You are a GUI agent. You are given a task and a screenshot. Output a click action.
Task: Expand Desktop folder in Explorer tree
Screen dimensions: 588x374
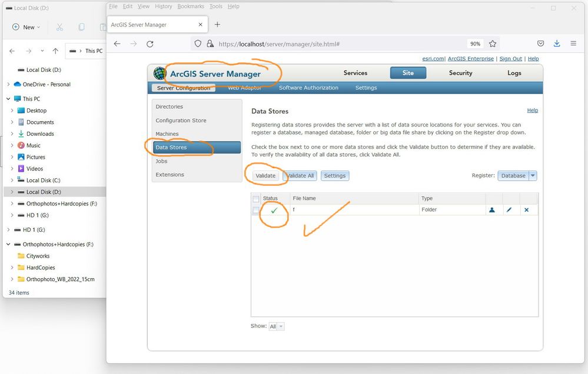12,111
